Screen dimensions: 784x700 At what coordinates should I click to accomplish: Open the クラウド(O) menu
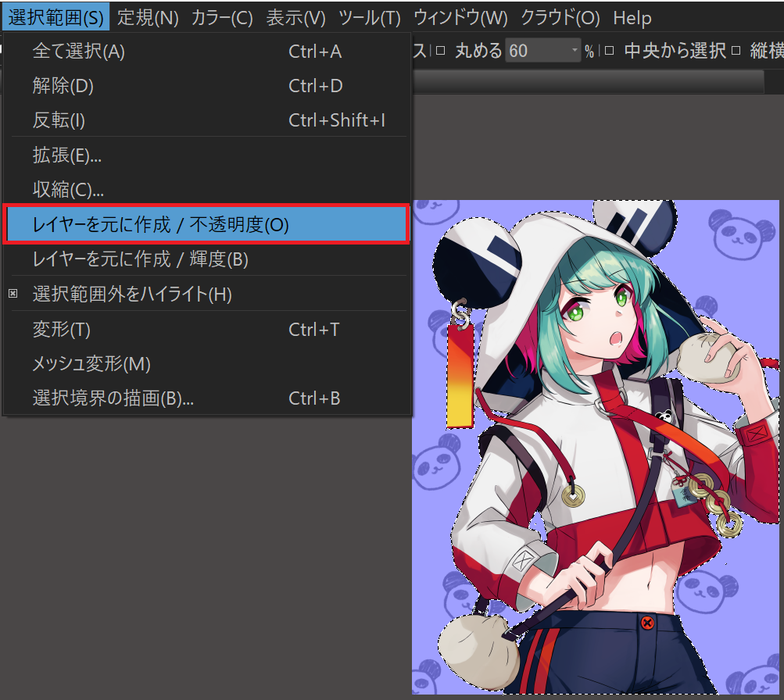(x=560, y=17)
